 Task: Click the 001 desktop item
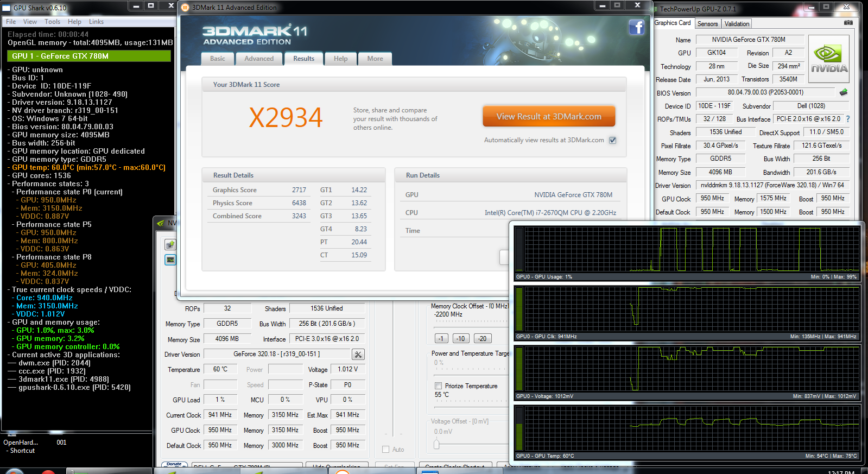[x=61, y=443]
